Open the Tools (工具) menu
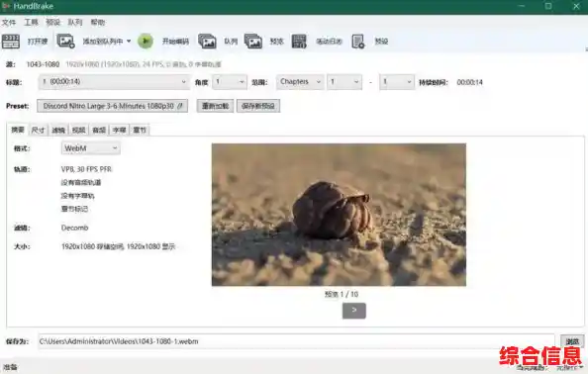Viewport: 588px width, 374px height. pyautogui.click(x=31, y=23)
